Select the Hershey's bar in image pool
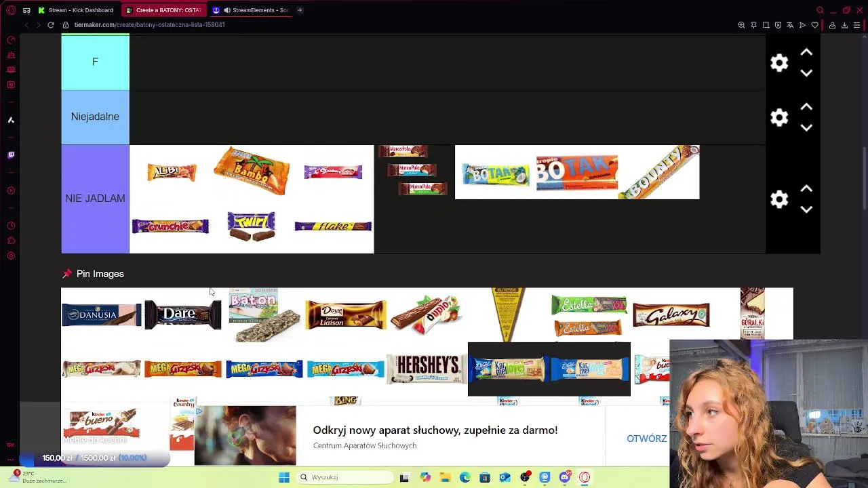 427,369
